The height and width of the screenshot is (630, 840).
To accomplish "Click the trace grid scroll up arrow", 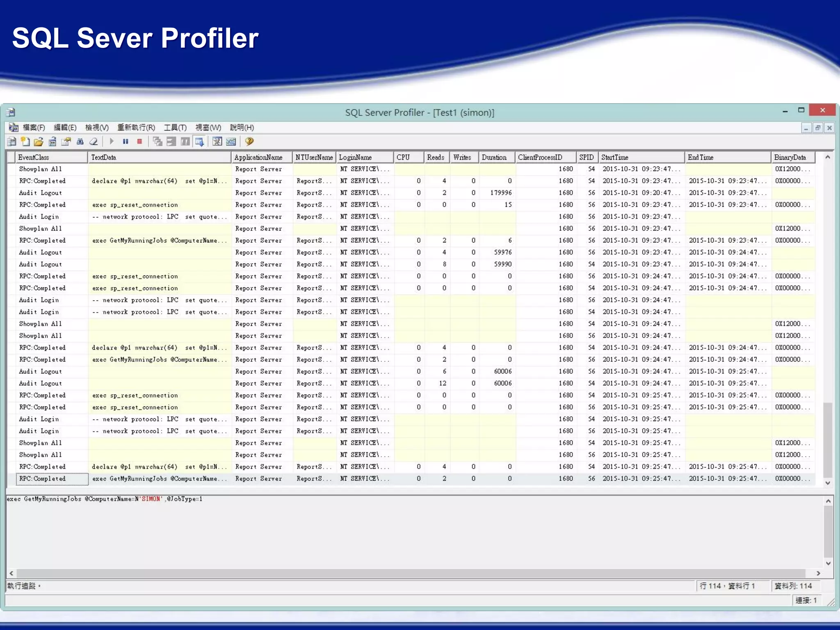I will (x=828, y=157).
